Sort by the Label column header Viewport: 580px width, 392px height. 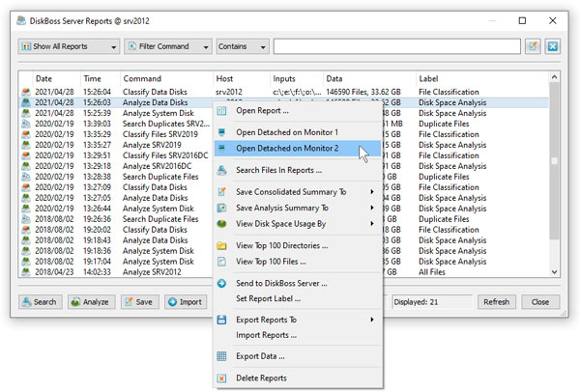pyautogui.click(x=482, y=79)
